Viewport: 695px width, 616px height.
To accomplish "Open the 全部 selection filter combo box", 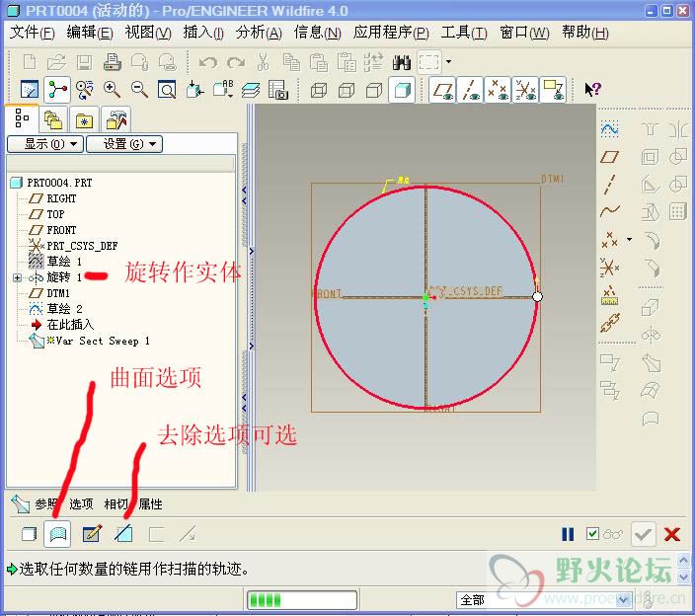I will click(543, 599).
